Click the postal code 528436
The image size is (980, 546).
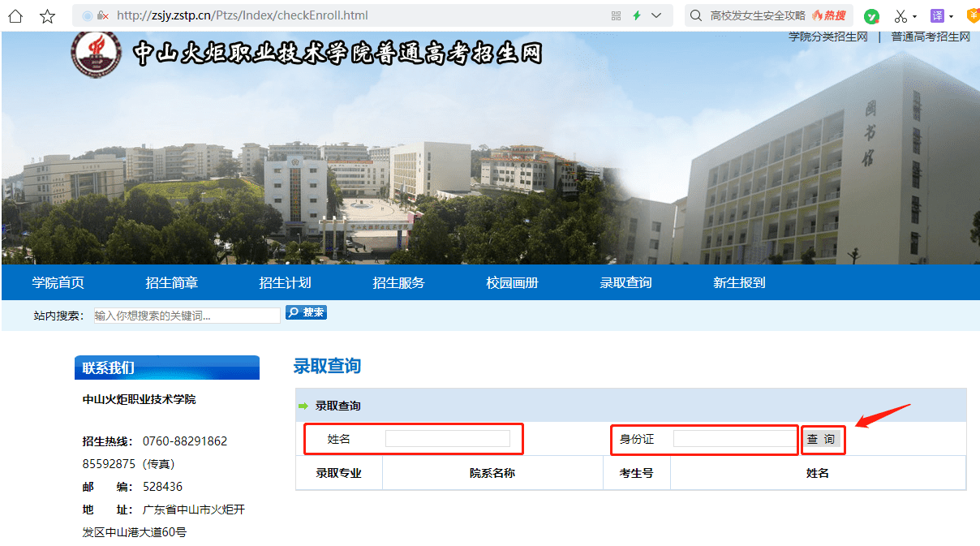pos(162,487)
